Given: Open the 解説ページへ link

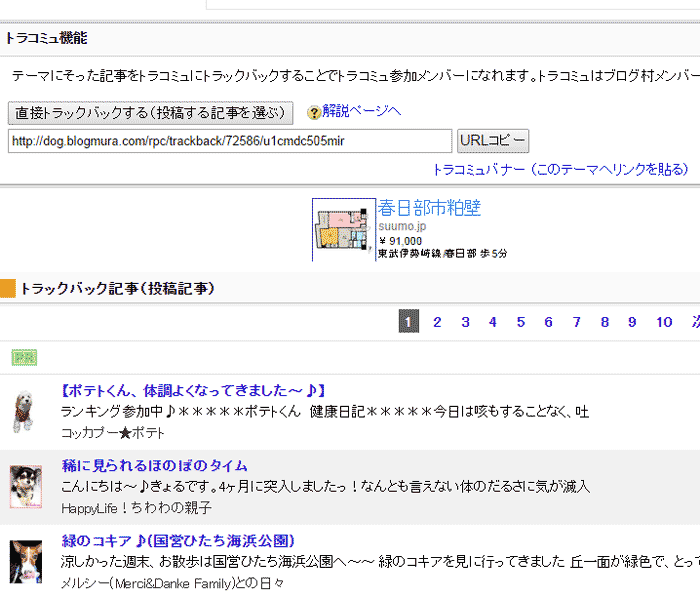Looking at the screenshot, I should [362, 111].
